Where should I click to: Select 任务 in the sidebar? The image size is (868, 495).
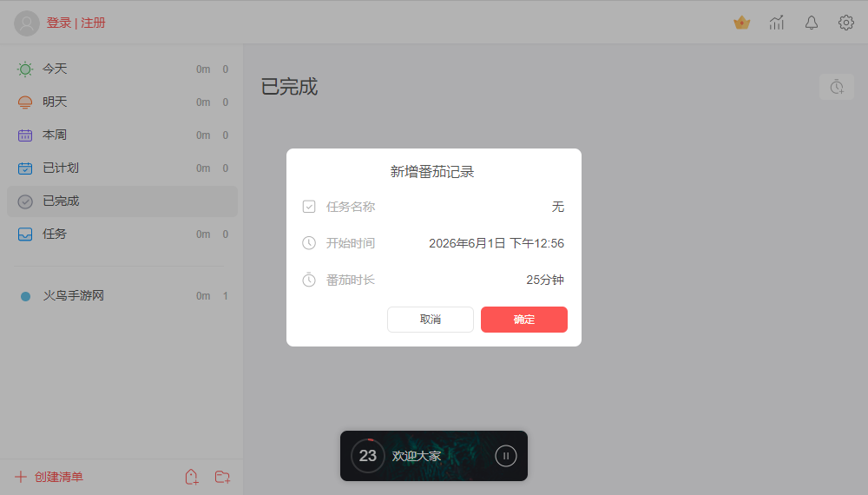coord(122,234)
